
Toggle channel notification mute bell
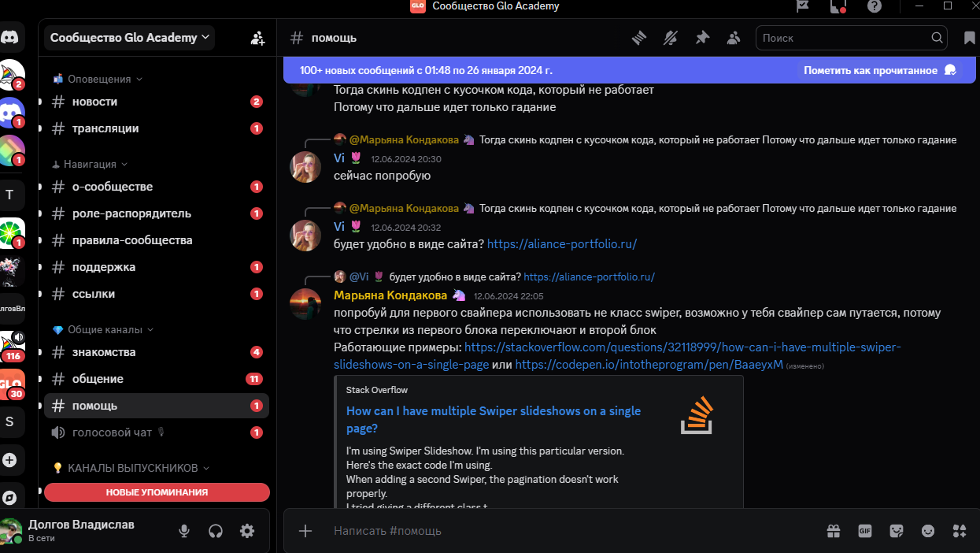pyautogui.click(x=670, y=37)
